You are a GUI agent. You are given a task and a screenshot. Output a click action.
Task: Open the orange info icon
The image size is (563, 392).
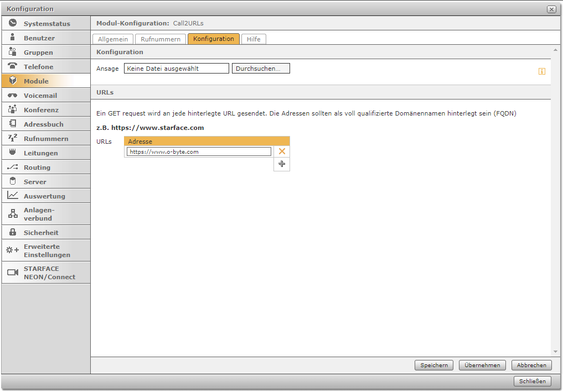tap(542, 71)
